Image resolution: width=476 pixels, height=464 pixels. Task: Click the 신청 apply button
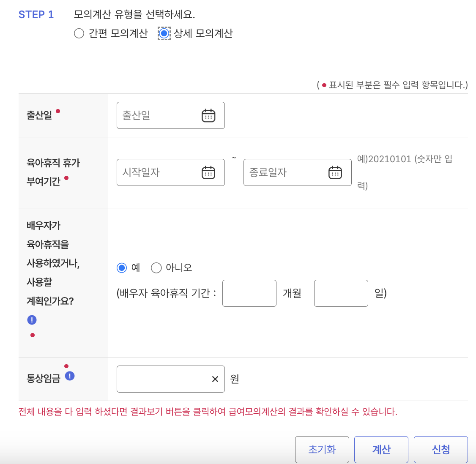pos(440,449)
